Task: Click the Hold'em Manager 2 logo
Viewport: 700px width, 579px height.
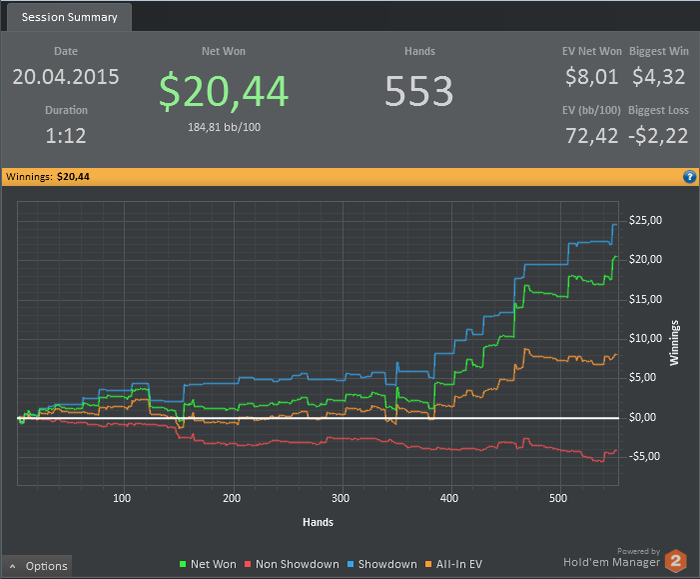Action: (675, 561)
